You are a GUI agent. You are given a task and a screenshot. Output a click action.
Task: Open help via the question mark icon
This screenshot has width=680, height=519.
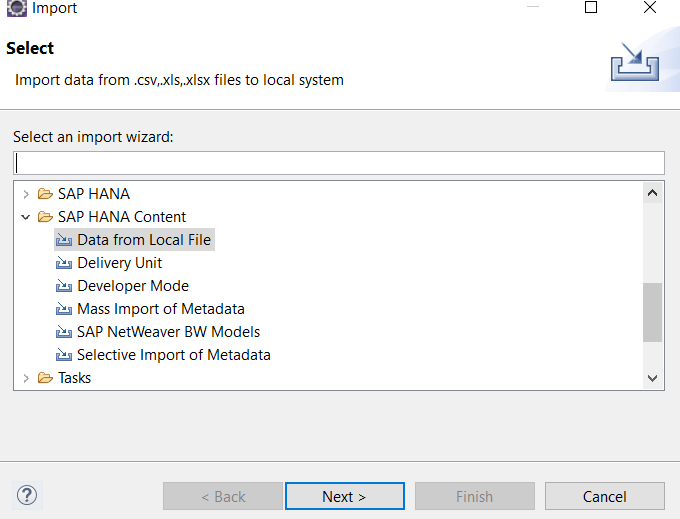[x=27, y=495]
